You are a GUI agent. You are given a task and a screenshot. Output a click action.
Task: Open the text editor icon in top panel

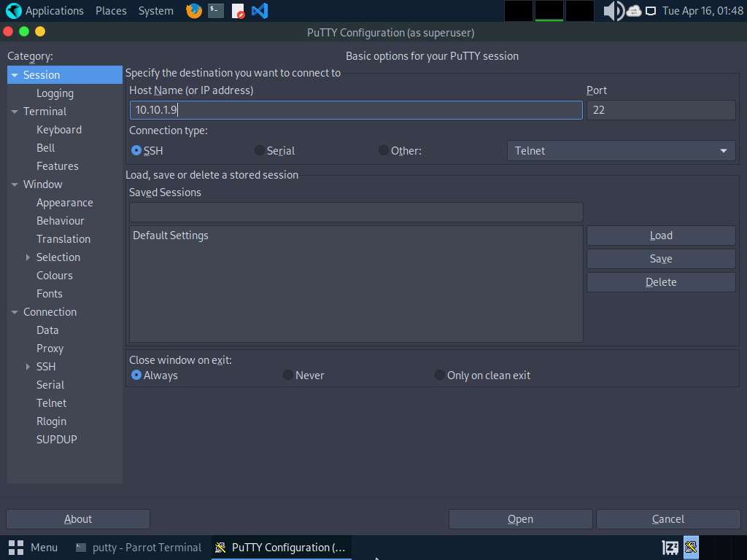(237, 10)
